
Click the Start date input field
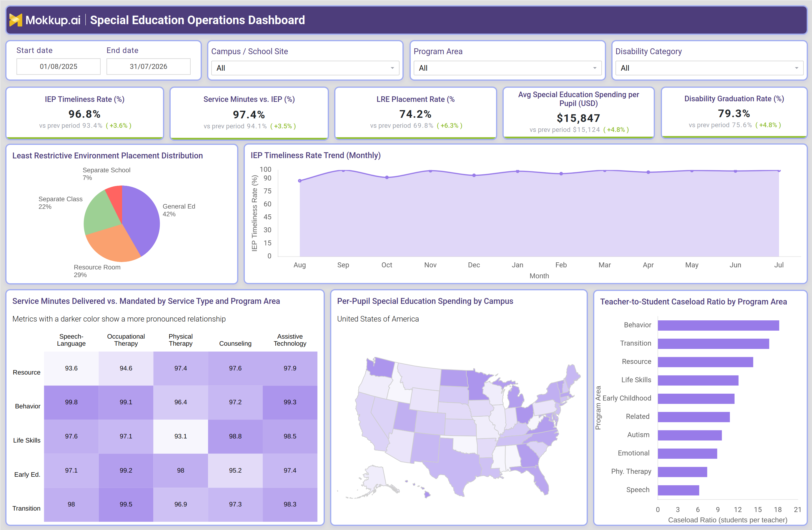pos(58,66)
